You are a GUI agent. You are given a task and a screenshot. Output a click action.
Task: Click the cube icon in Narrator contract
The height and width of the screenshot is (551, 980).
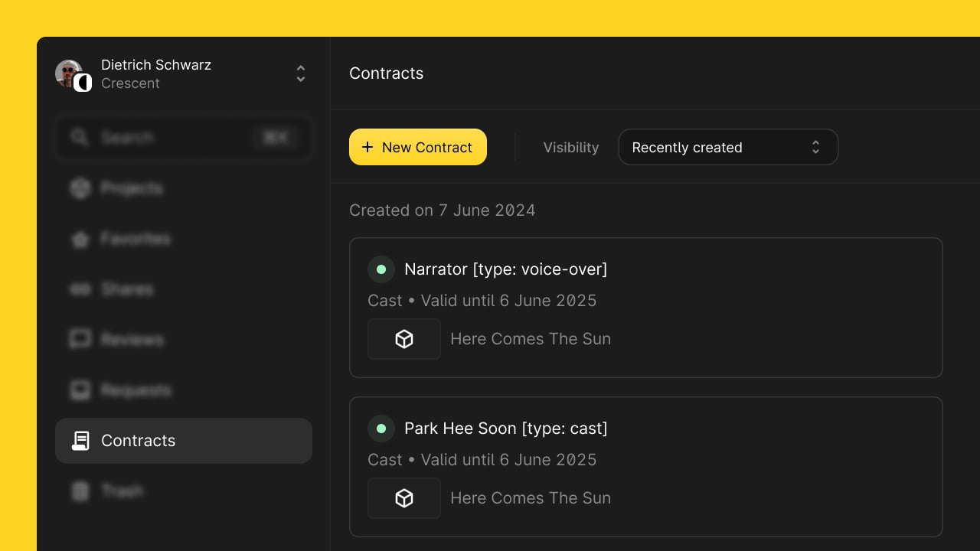tap(403, 339)
